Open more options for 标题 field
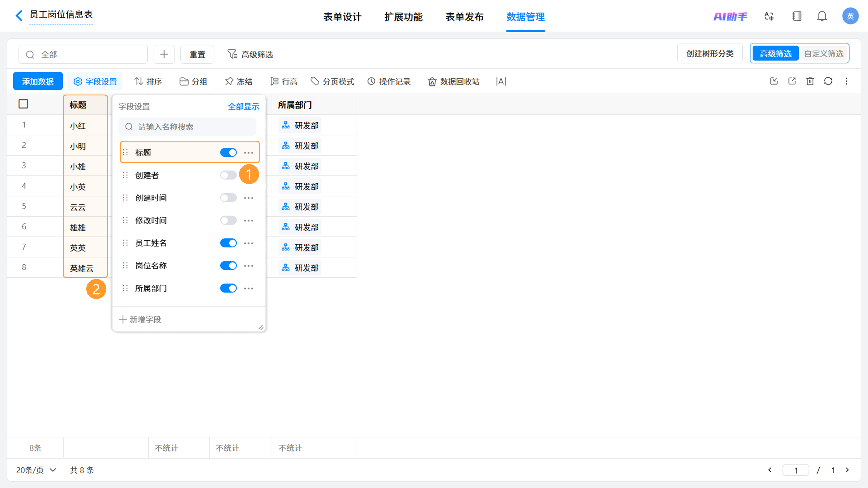The width and height of the screenshot is (868, 488). coord(249,153)
